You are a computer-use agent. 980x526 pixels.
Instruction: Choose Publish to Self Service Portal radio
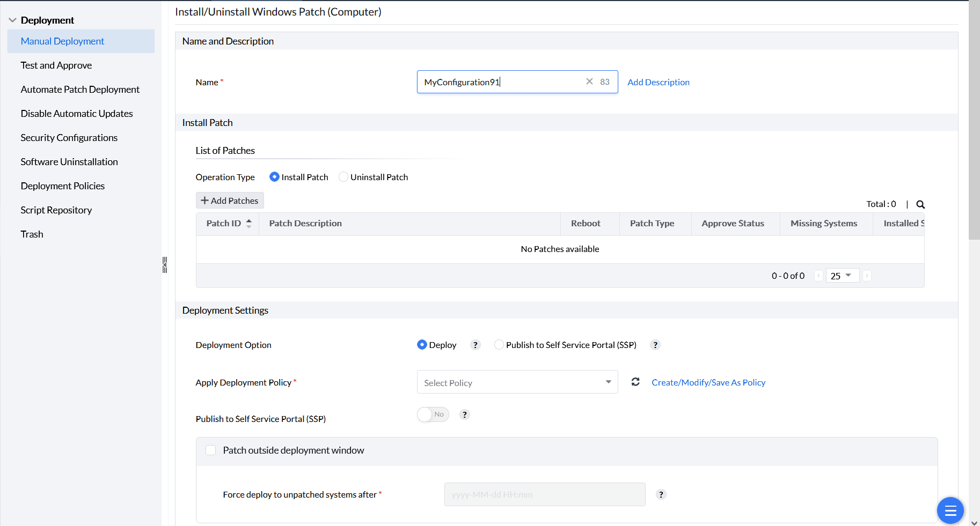[x=499, y=345]
